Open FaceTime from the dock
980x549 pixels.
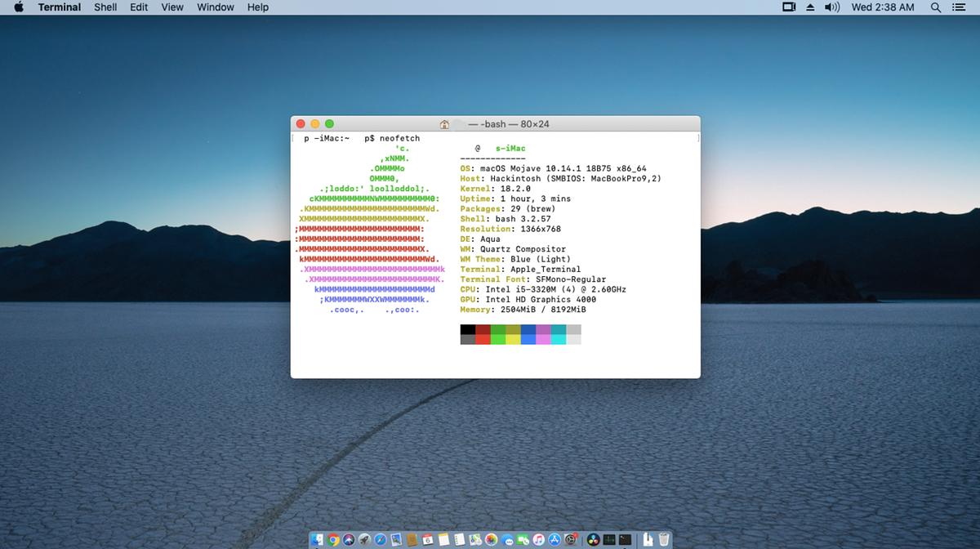[x=523, y=539]
